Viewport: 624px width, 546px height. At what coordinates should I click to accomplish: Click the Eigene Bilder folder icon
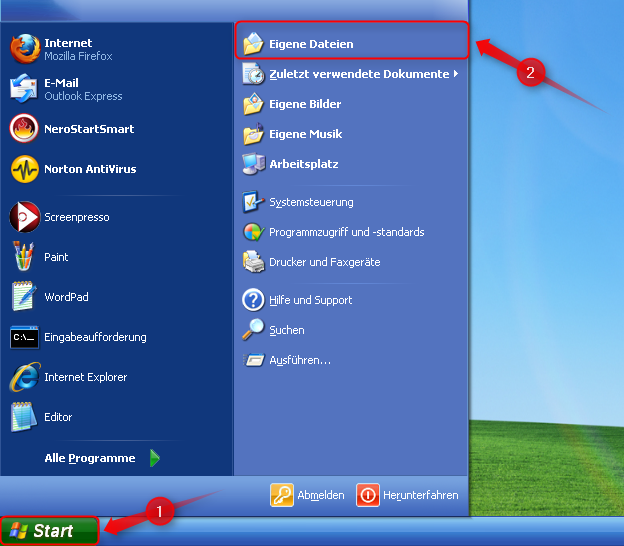253,104
